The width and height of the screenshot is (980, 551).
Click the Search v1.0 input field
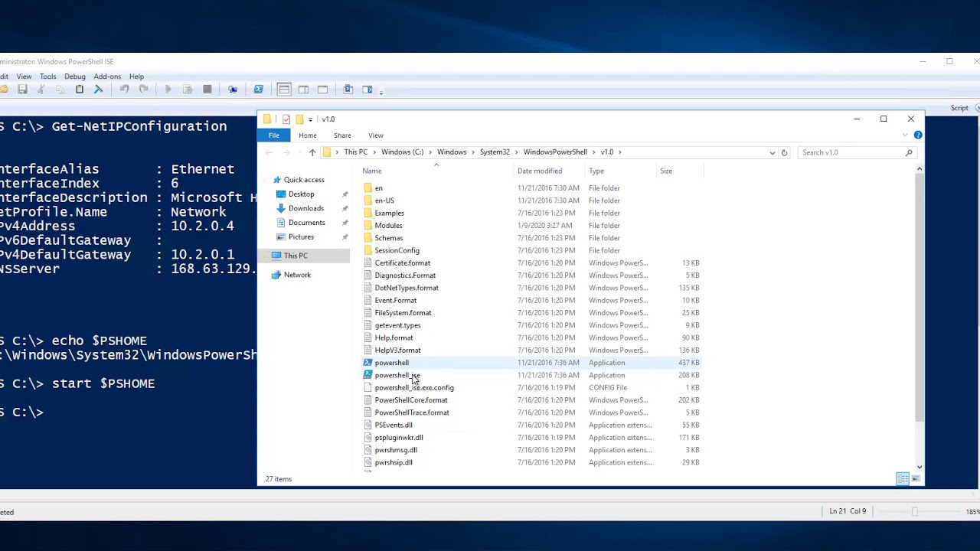857,152
